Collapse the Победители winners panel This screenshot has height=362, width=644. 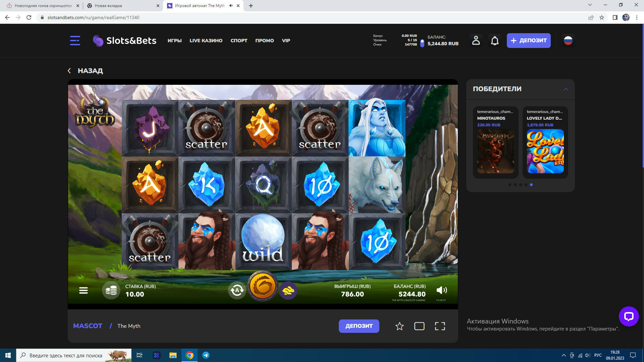click(566, 89)
